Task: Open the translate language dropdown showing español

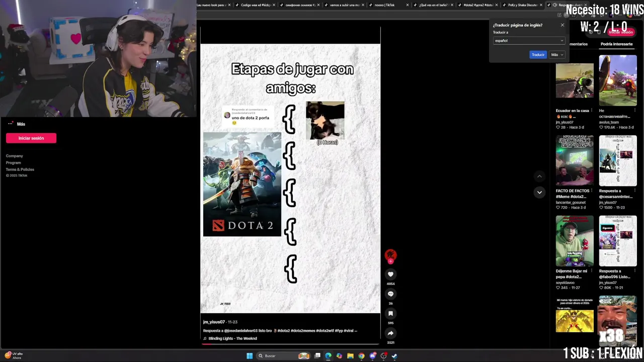Action: pyautogui.click(x=529, y=41)
